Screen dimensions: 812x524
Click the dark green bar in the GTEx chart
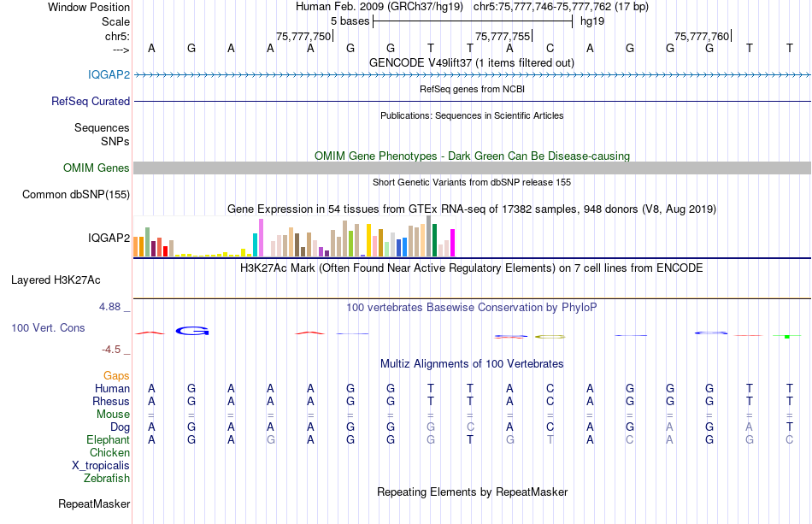[x=434, y=240]
